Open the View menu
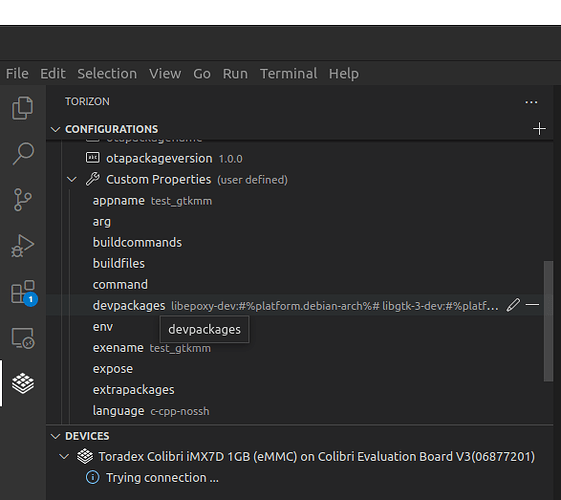The height and width of the screenshot is (500, 561). 165,74
